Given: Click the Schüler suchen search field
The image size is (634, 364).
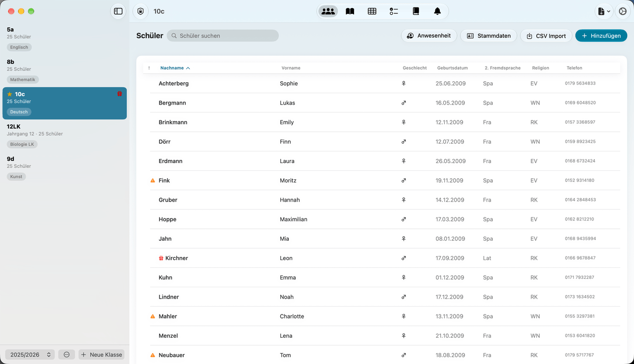Looking at the screenshot, I should (223, 36).
